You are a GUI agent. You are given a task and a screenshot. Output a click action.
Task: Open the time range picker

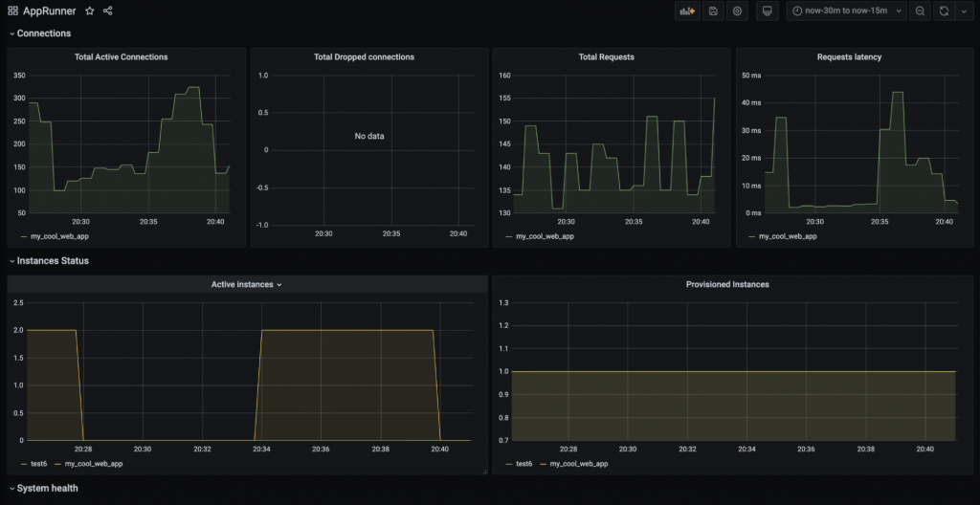pyautogui.click(x=846, y=11)
